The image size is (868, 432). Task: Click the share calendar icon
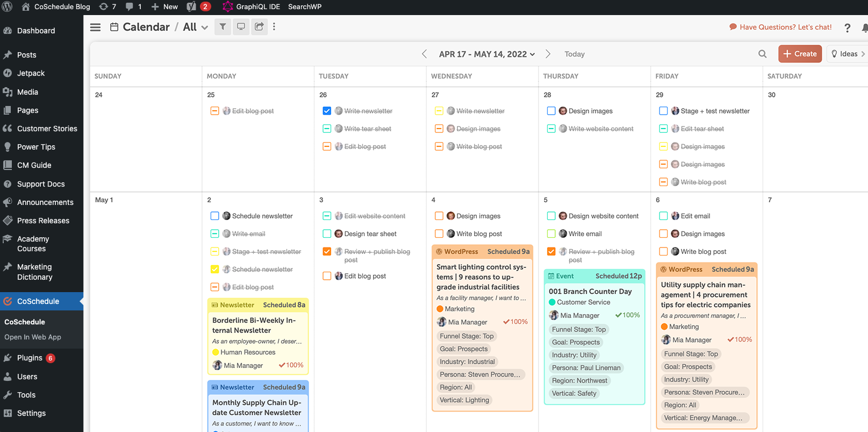(259, 27)
